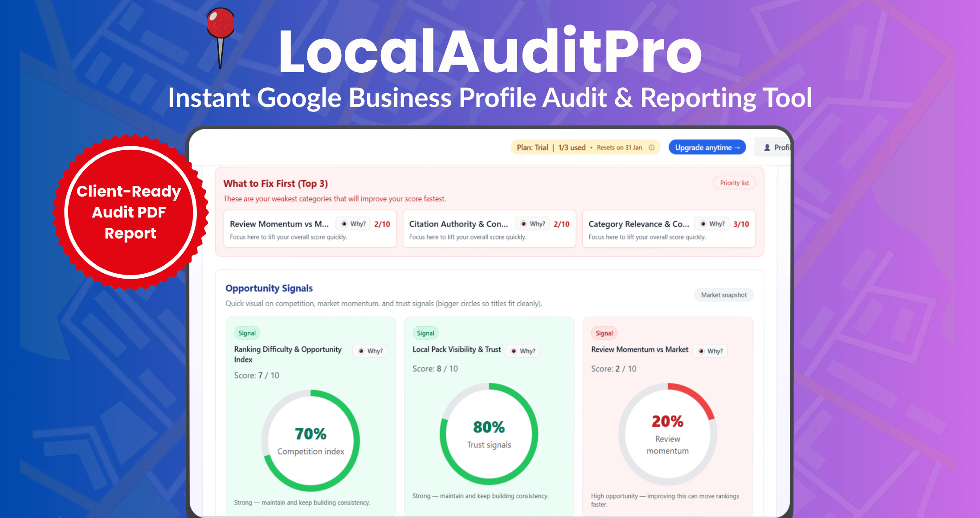Click Why? for Review Momentum vs Market signal

coord(710,351)
